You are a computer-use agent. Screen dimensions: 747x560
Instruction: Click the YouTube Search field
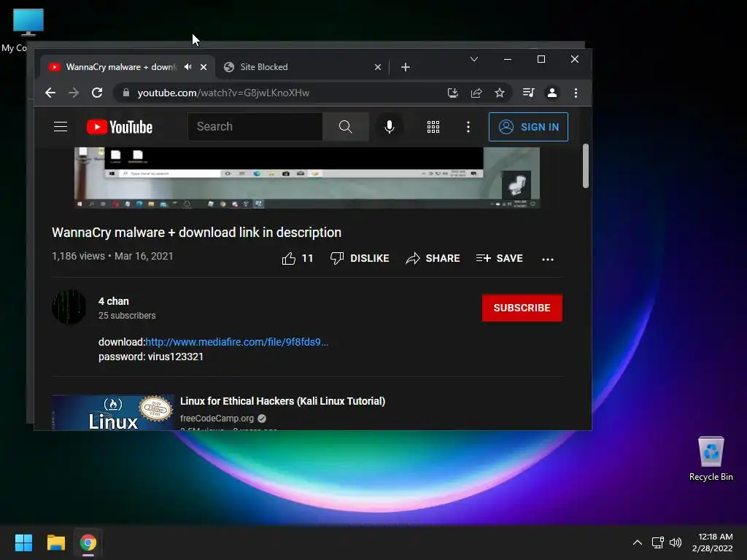coord(255,127)
